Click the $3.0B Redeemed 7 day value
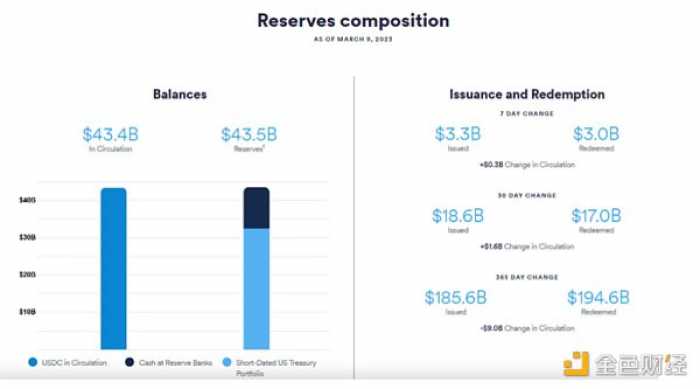700x389 pixels. pyautogui.click(x=596, y=134)
